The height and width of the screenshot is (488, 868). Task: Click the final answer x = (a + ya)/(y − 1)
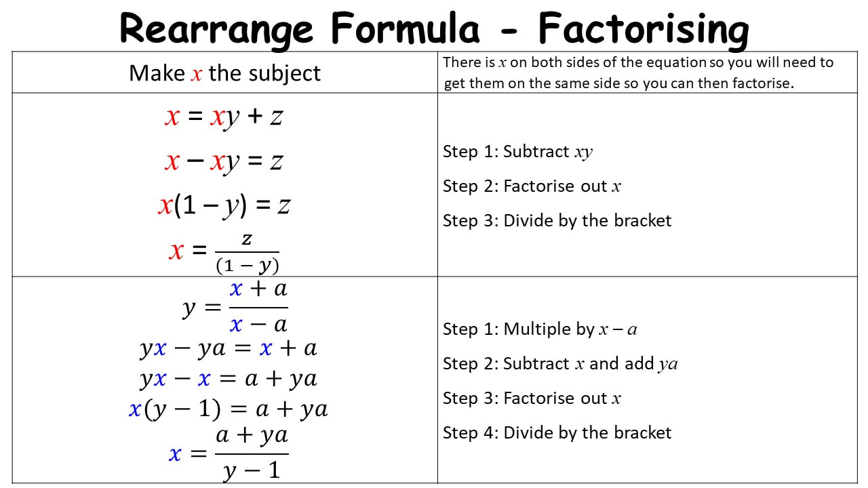tap(229, 453)
